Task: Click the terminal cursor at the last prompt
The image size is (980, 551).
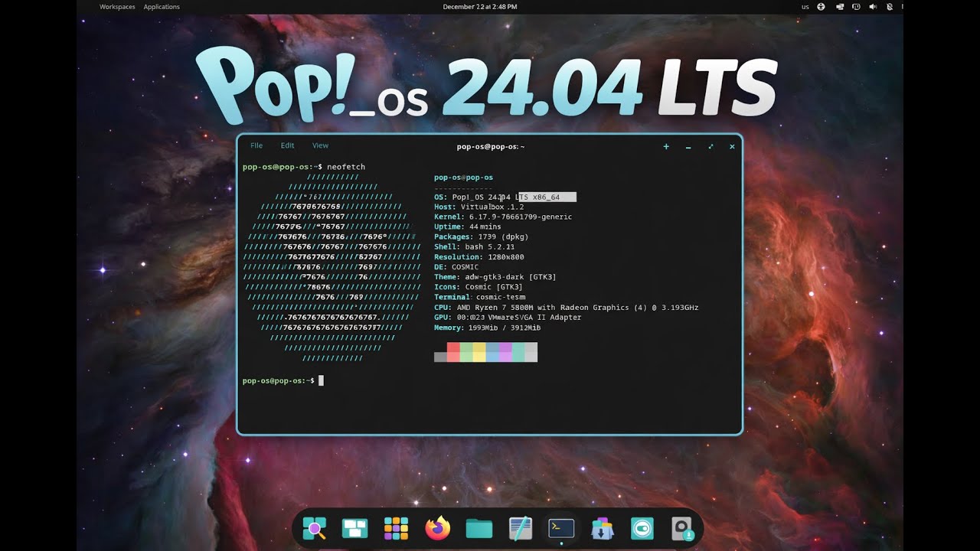Action: (x=321, y=380)
